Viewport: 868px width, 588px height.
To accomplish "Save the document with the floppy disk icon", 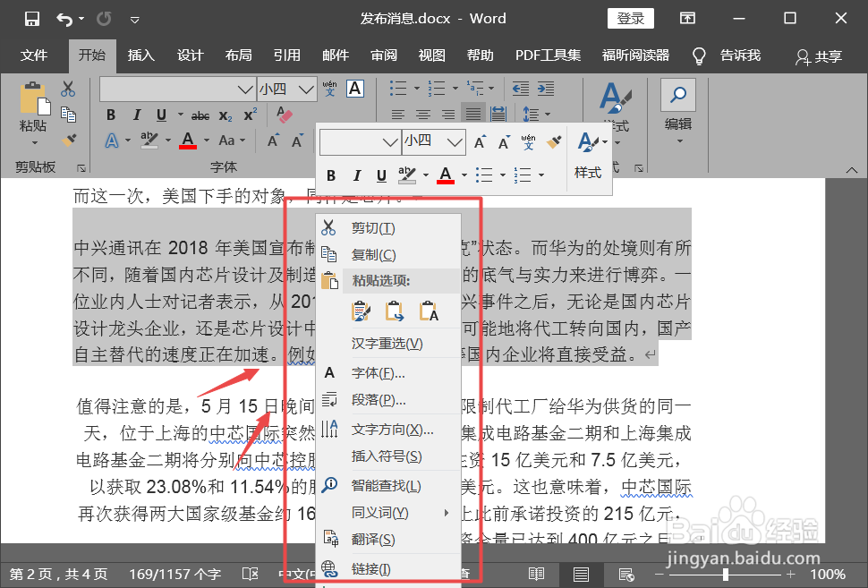I will pyautogui.click(x=32, y=19).
